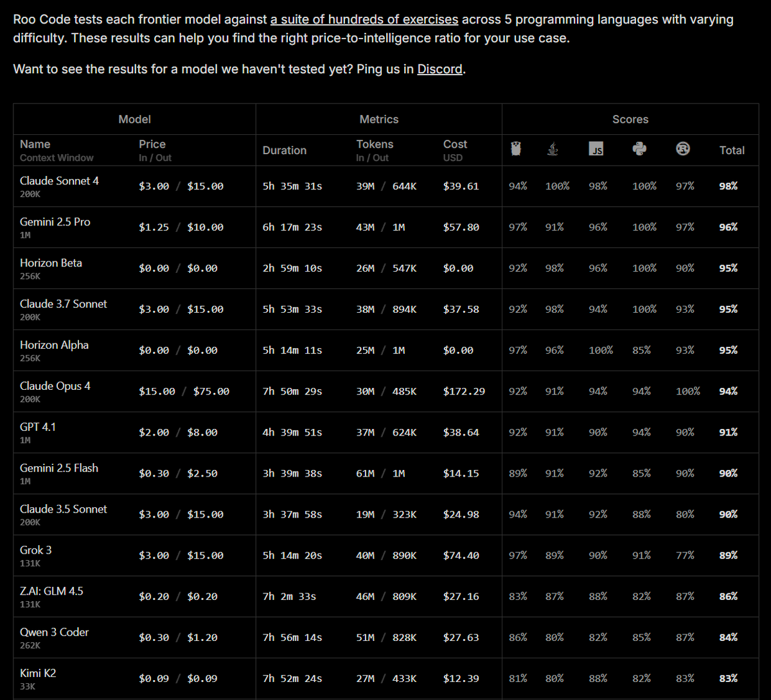The width and height of the screenshot is (771, 700).
Task: Click the Cost USD column header
Action: (455, 150)
